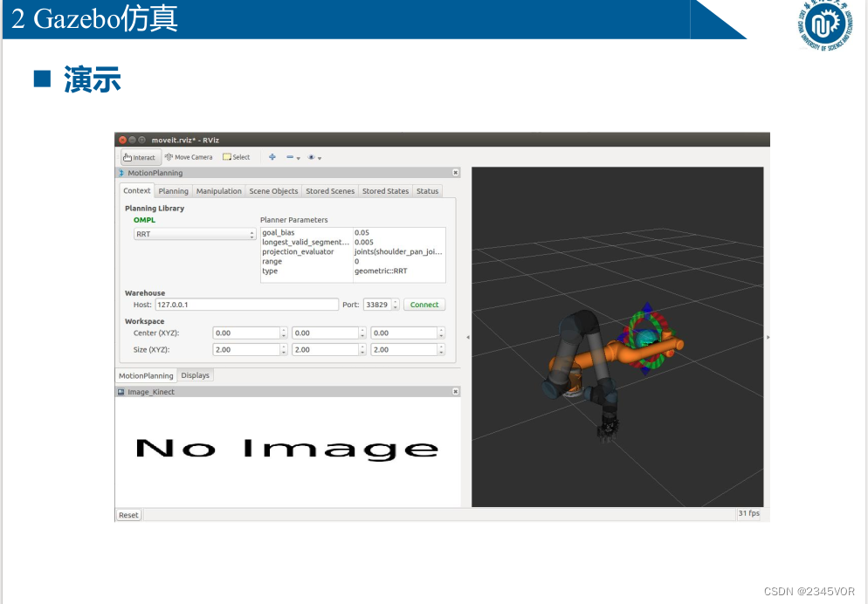Click the Connect button for the warehouse
The image size is (868, 604).
tap(424, 304)
